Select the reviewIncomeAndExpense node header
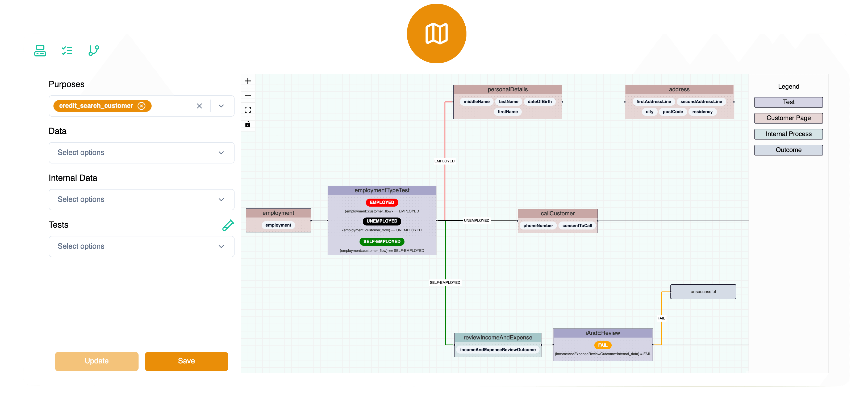The image size is (868, 402). pyautogui.click(x=498, y=338)
